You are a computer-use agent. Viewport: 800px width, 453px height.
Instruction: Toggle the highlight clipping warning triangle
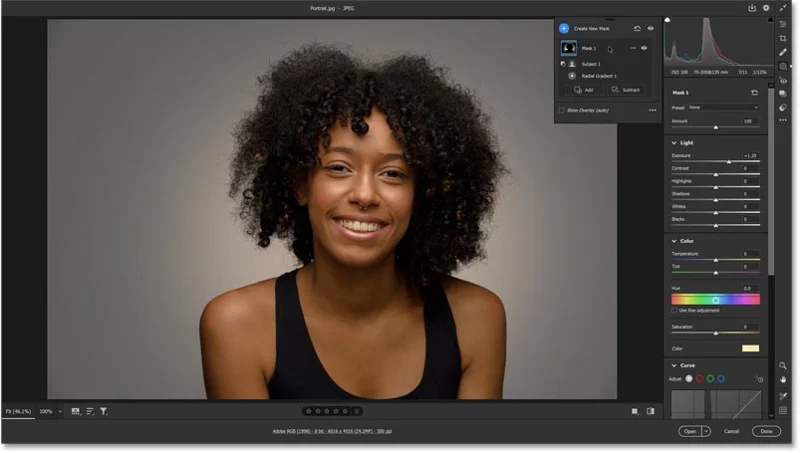770,20
